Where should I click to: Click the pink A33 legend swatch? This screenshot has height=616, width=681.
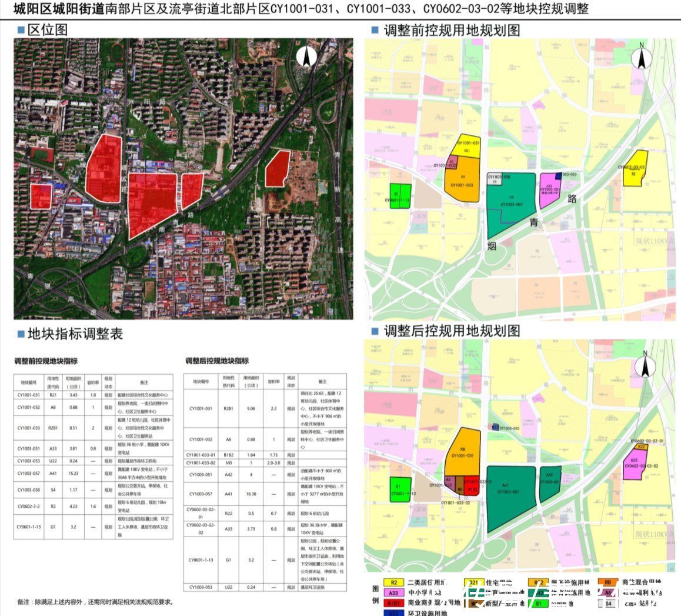(394, 593)
